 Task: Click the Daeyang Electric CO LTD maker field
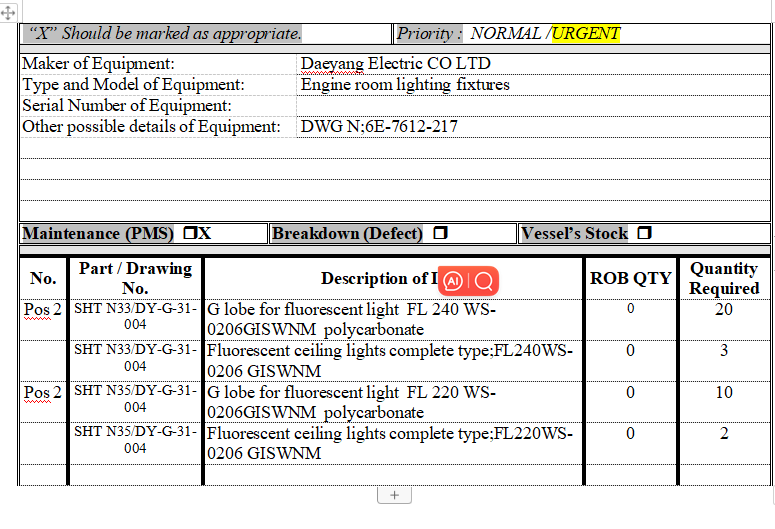(396, 64)
